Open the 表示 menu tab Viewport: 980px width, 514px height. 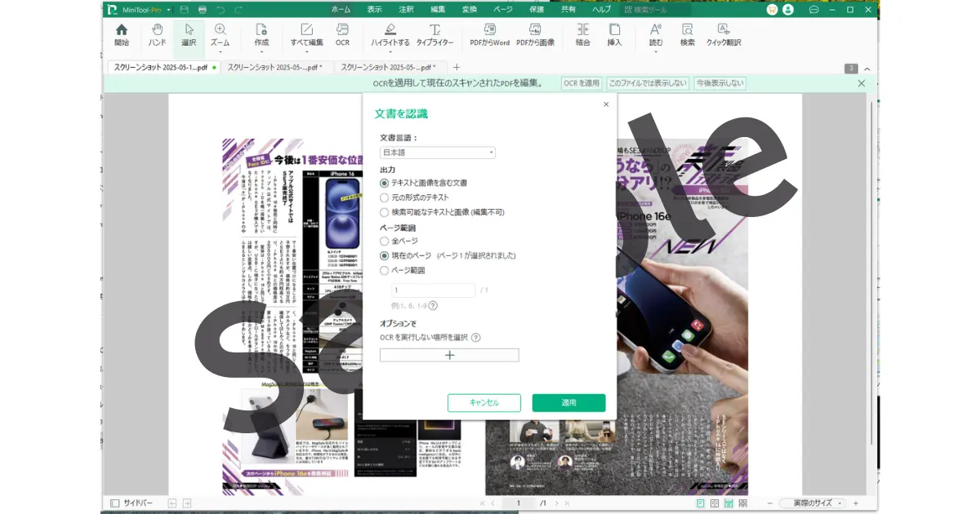tap(374, 10)
